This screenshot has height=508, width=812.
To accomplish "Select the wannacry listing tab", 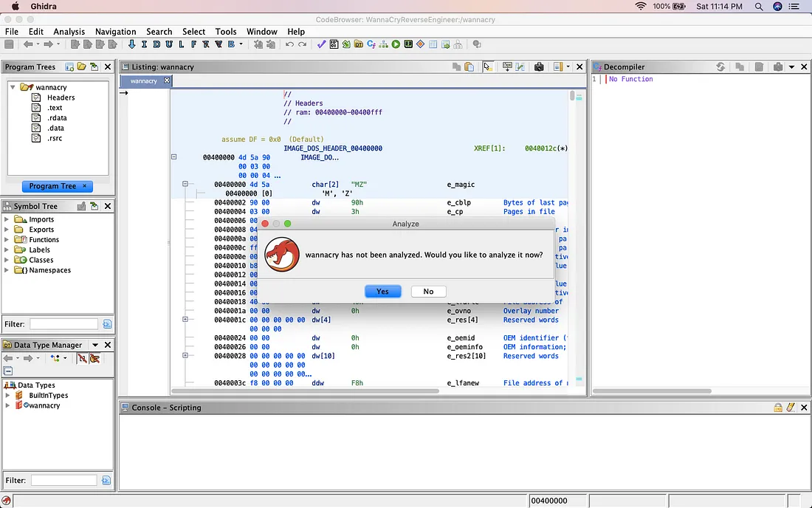I will pos(144,81).
